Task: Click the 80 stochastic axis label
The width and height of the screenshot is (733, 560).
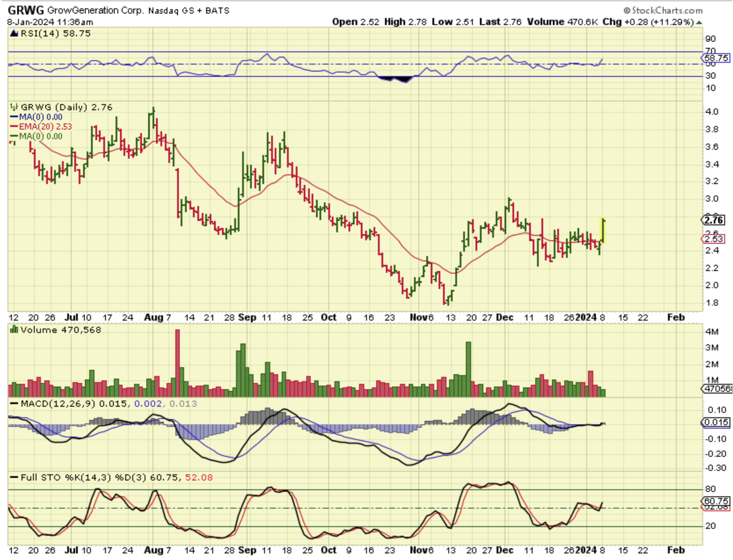Action: tap(711, 489)
